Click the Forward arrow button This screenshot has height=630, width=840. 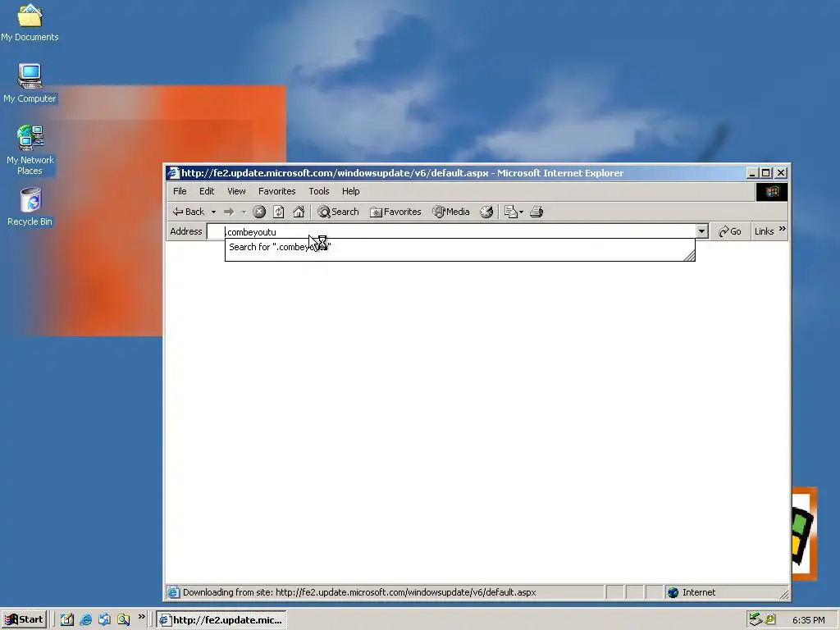click(x=229, y=212)
